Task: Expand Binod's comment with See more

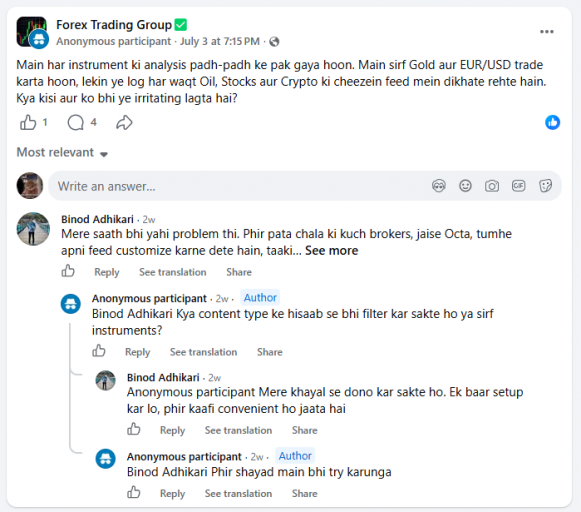Action: click(x=332, y=251)
